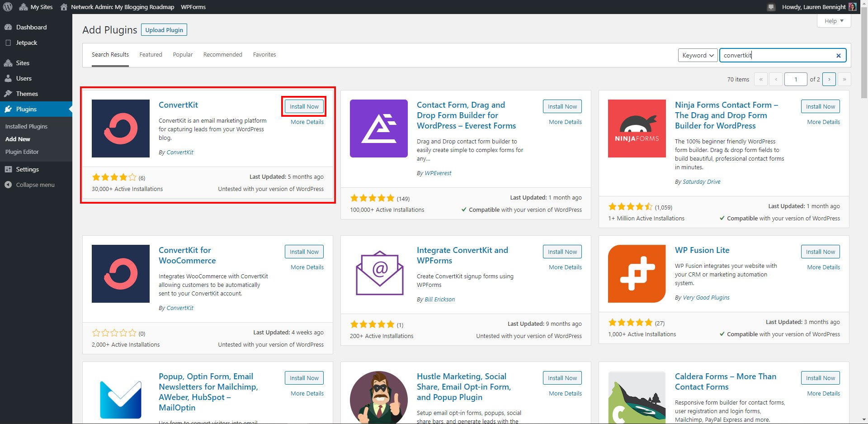Viewport: 868px width, 424px height.
Task: Open the ConvertKit plugin title
Action: click(x=178, y=105)
